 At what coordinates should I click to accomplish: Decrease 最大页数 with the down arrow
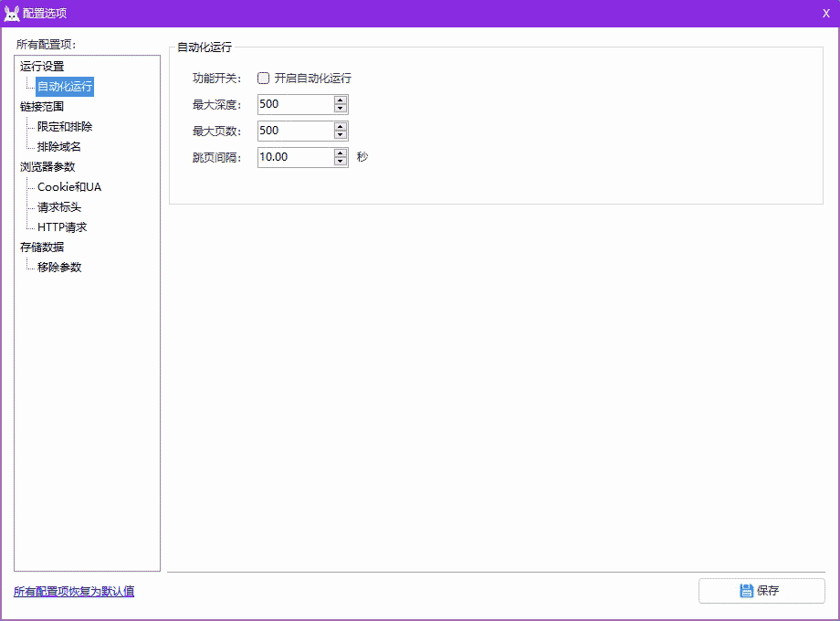341,134
